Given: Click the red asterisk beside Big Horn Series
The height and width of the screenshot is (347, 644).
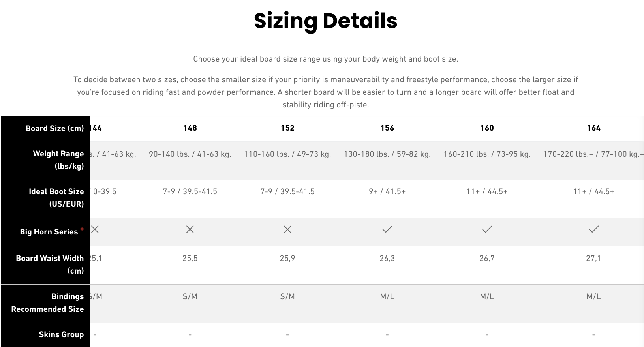Looking at the screenshot, I should click(x=82, y=229).
